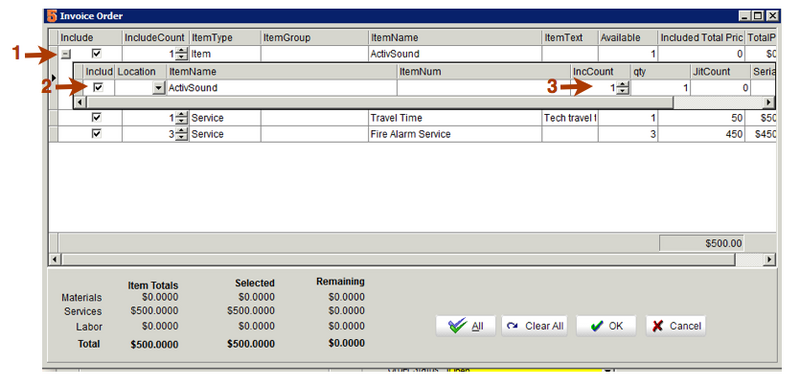Collapse the ActivSound row minus expander
800x386 pixels.
[66, 54]
